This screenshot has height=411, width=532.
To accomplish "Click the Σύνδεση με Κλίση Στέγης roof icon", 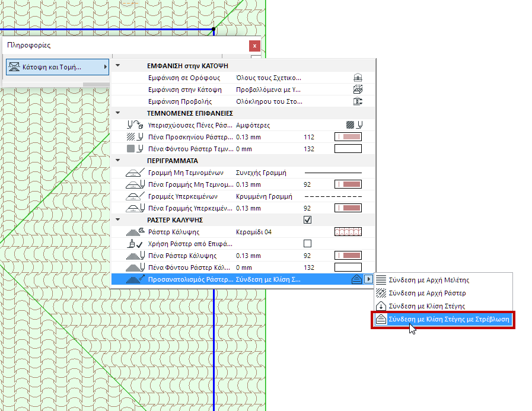I will pos(381,306).
